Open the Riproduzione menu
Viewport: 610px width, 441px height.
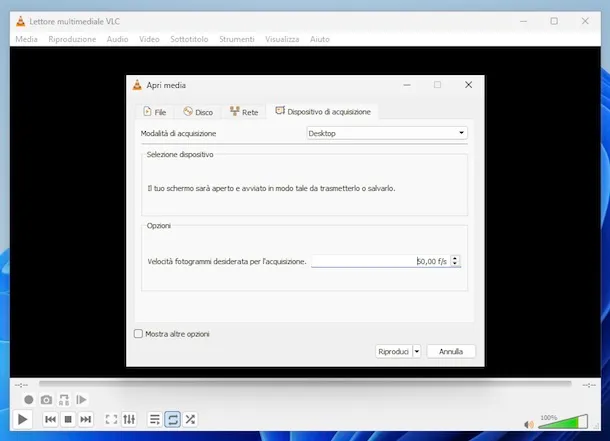(72, 39)
